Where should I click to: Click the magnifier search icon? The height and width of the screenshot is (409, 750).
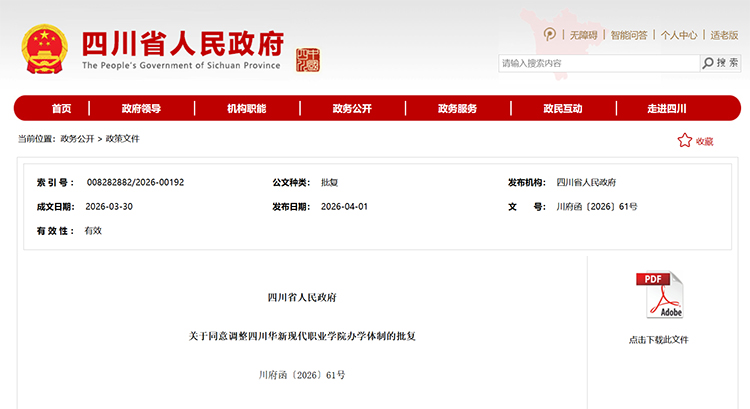708,63
